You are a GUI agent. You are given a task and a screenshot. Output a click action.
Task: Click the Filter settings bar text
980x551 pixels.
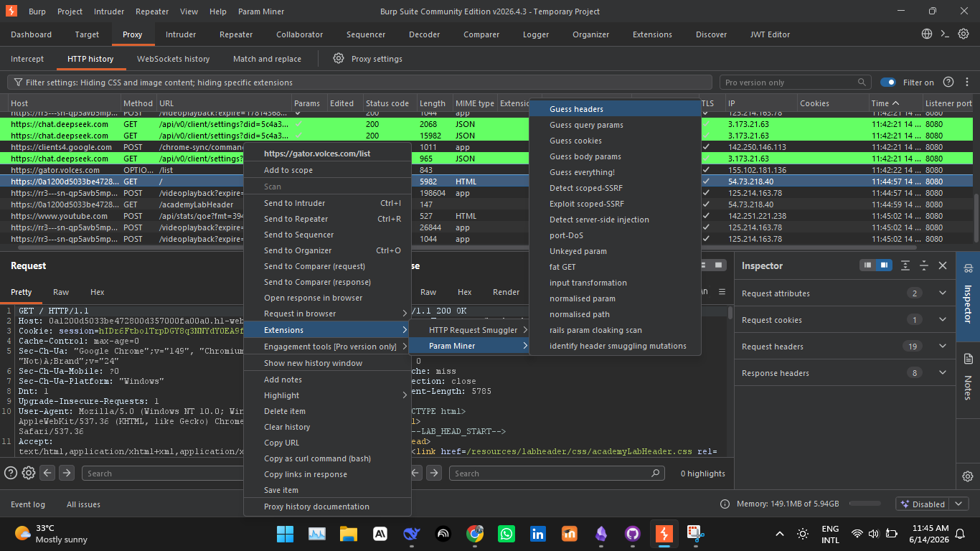click(159, 83)
